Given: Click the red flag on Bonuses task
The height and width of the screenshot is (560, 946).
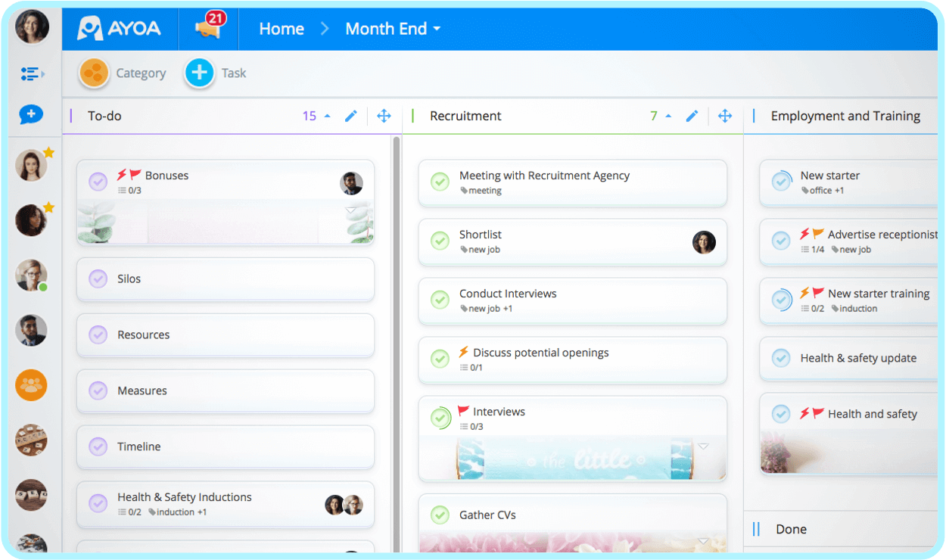Looking at the screenshot, I should click(135, 175).
